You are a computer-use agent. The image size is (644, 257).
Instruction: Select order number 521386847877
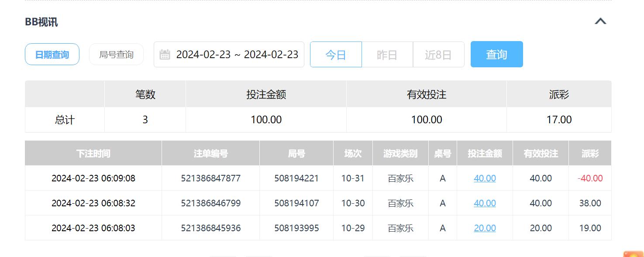point(211,178)
